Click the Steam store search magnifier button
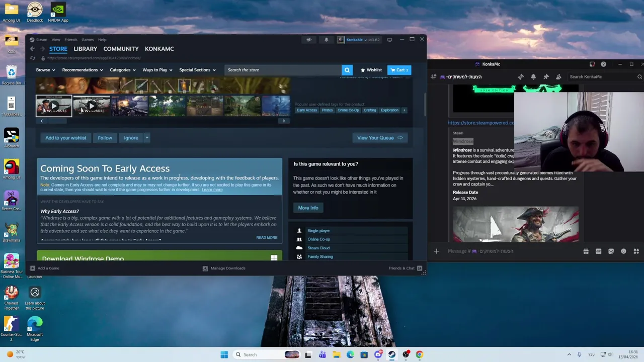 coord(347,70)
